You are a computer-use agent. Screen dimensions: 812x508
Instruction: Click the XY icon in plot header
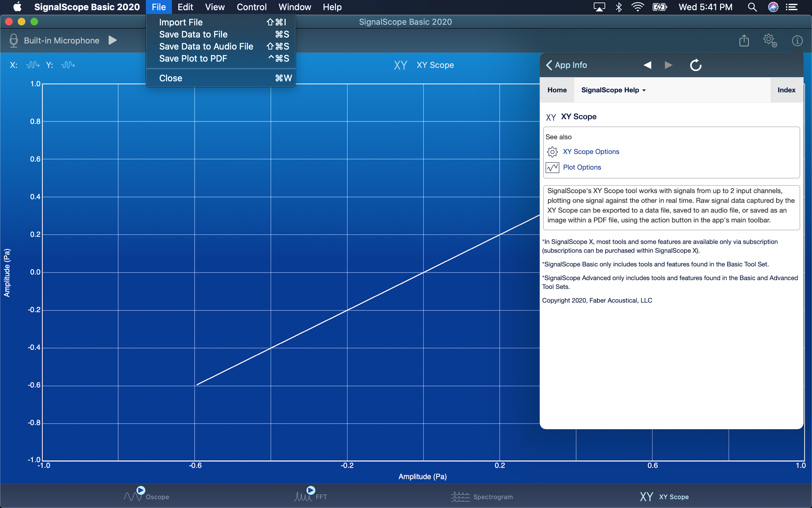point(401,65)
